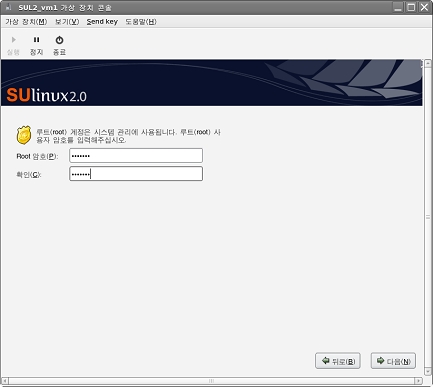Click the SUlinux 2.0 logo banner
The image size is (433, 387).
tap(212, 83)
